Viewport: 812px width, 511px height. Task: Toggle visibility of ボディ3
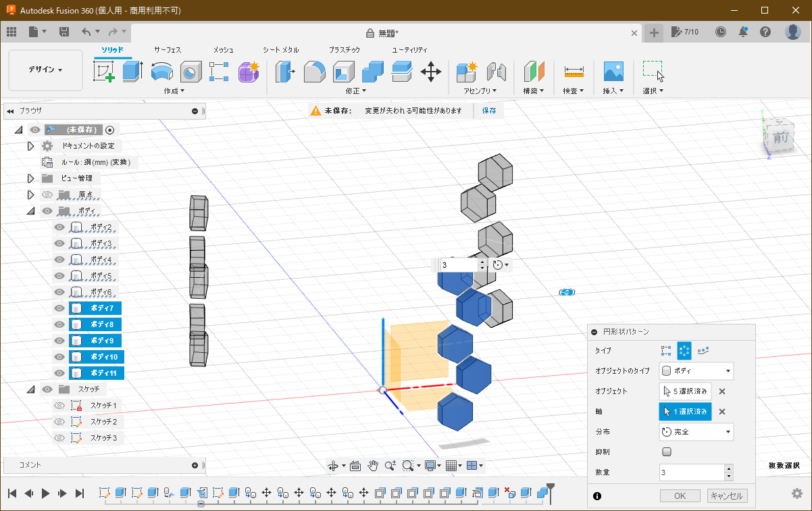click(x=59, y=243)
